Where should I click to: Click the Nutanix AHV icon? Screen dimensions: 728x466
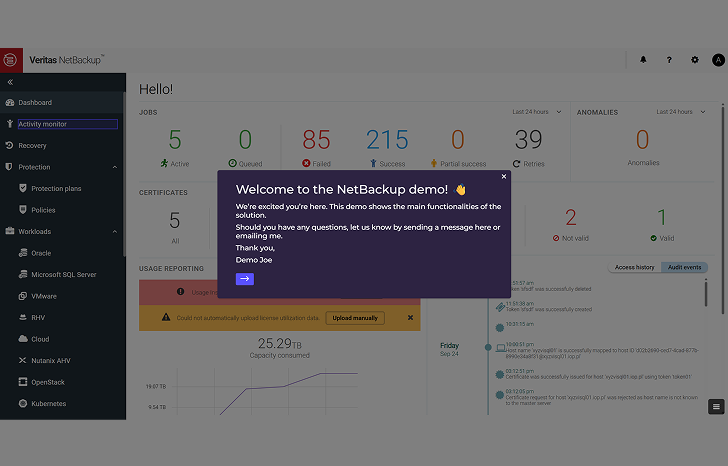coord(22,360)
